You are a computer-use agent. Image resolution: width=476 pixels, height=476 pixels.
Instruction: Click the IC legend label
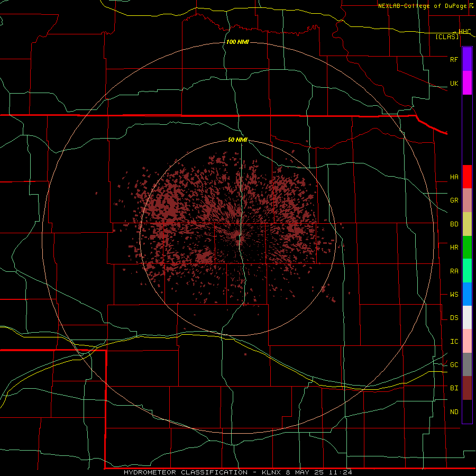coord(454,341)
